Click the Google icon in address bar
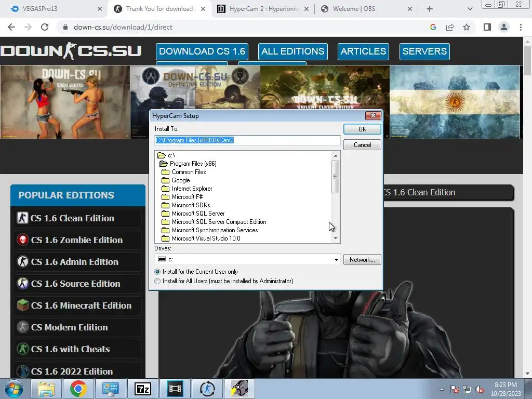The image size is (532, 399). tap(433, 27)
